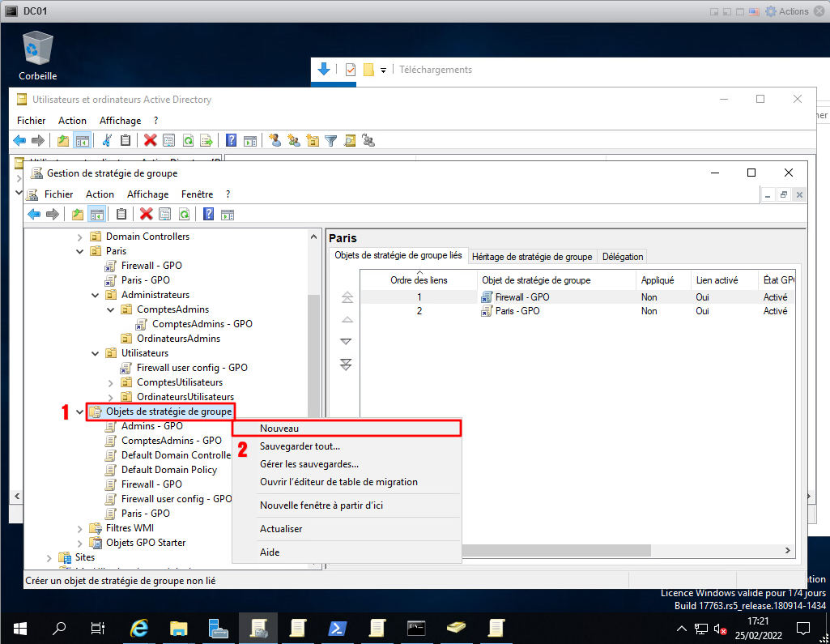This screenshot has height=644, width=830.
Task: Move link to bottom with double-down arrow
Action: click(x=347, y=365)
